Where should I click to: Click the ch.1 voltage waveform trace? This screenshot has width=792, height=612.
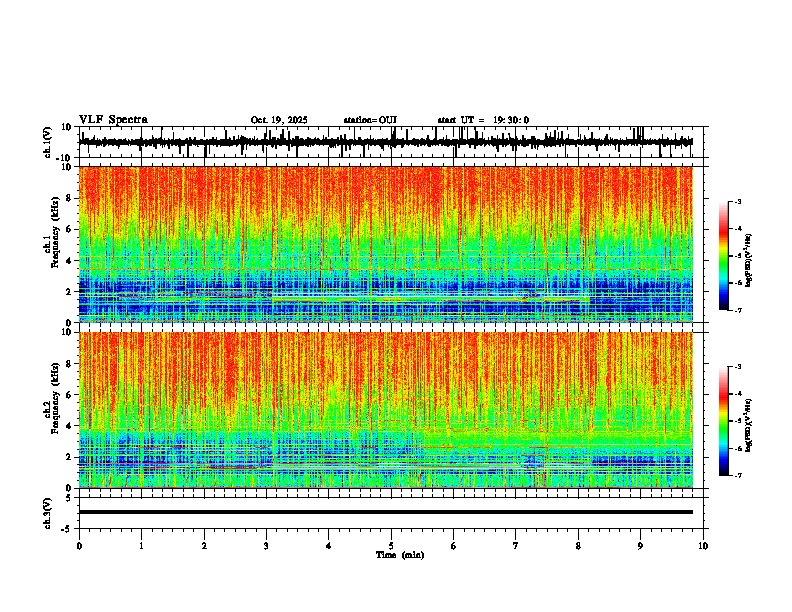[x=385, y=142]
